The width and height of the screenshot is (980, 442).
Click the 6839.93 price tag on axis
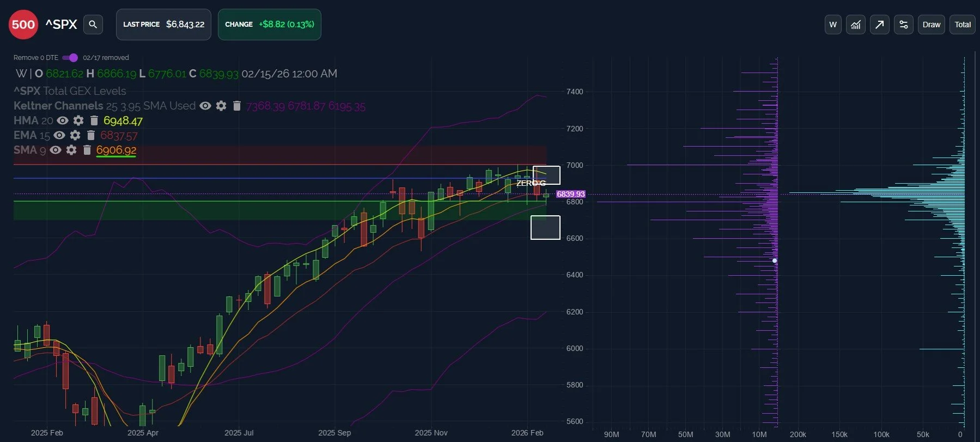click(570, 194)
